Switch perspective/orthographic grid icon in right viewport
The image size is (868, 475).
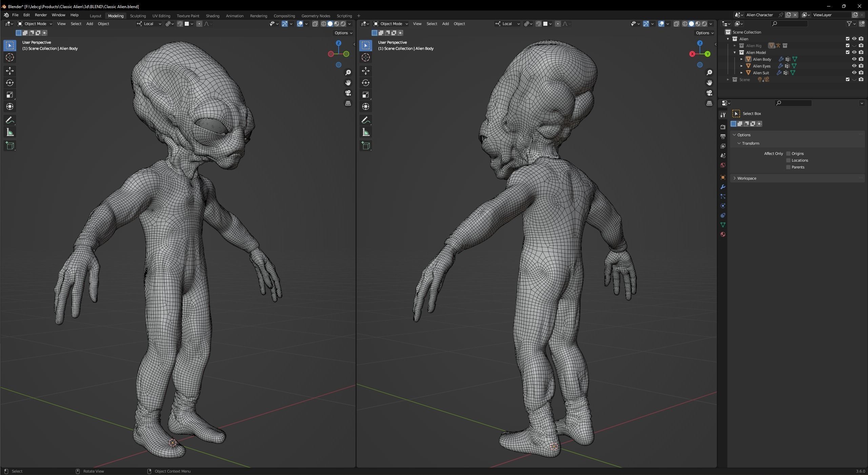click(709, 103)
